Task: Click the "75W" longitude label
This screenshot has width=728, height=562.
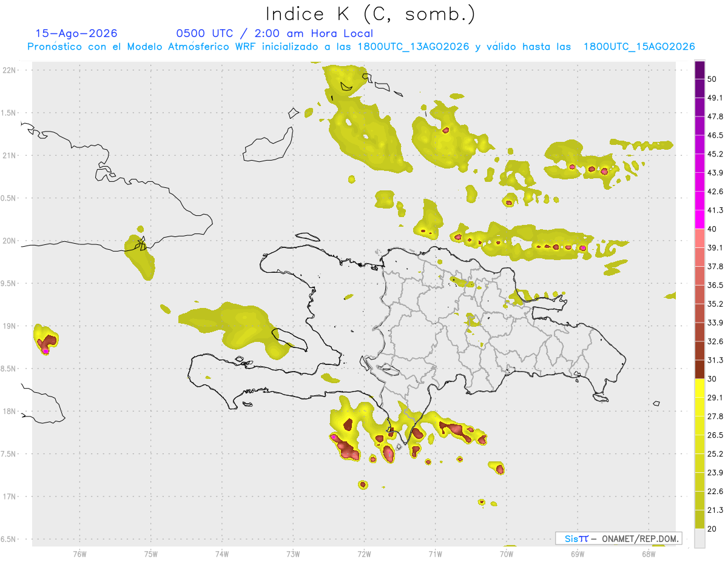Action: 151,554
